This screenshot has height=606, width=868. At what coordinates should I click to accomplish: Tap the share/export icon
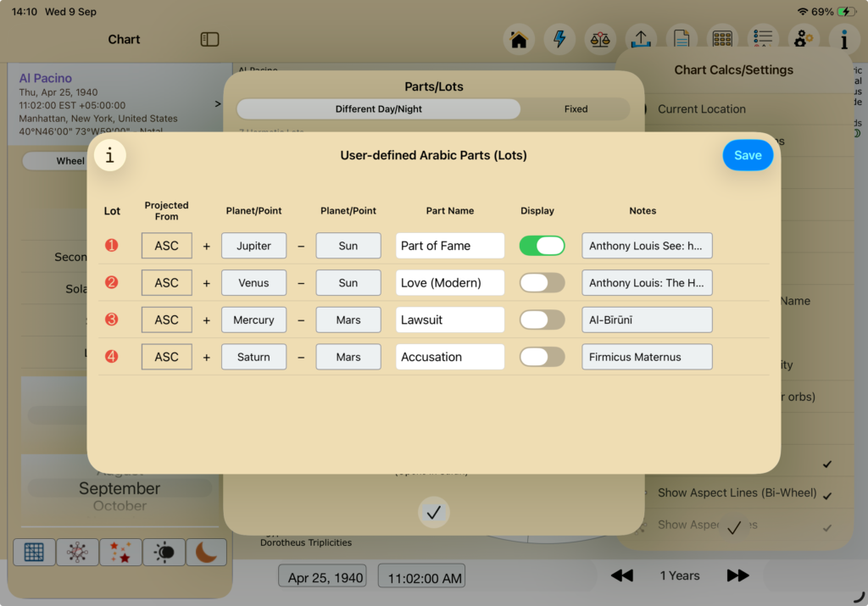pos(641,39)
